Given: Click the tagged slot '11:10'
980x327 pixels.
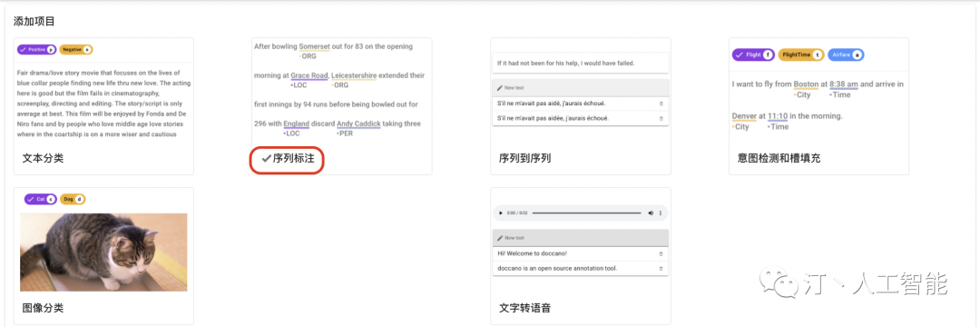Looking at the screenshot, I should 778,116.
